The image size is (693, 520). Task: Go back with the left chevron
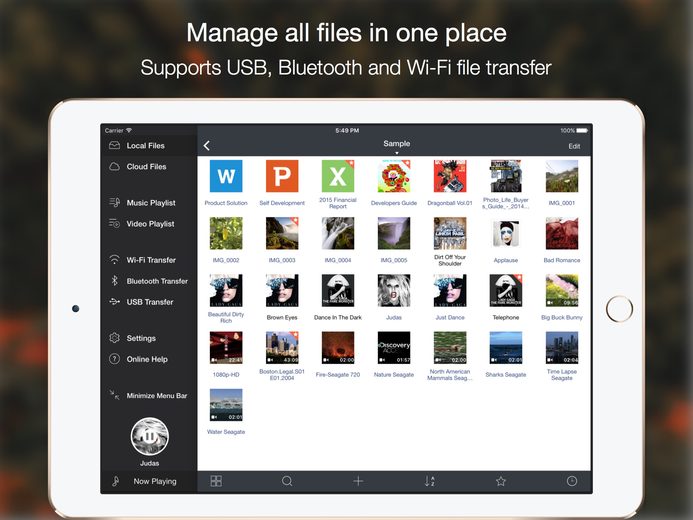point(207,146)
